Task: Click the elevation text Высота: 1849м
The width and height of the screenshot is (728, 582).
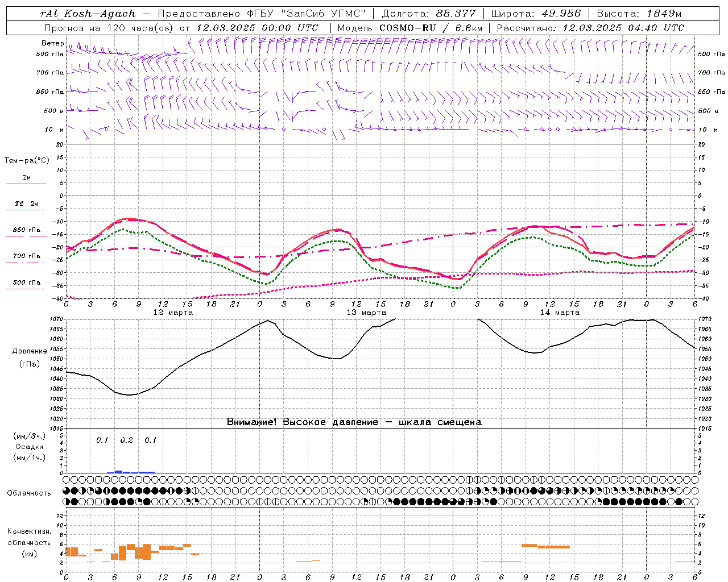Action: coord(639,14)
